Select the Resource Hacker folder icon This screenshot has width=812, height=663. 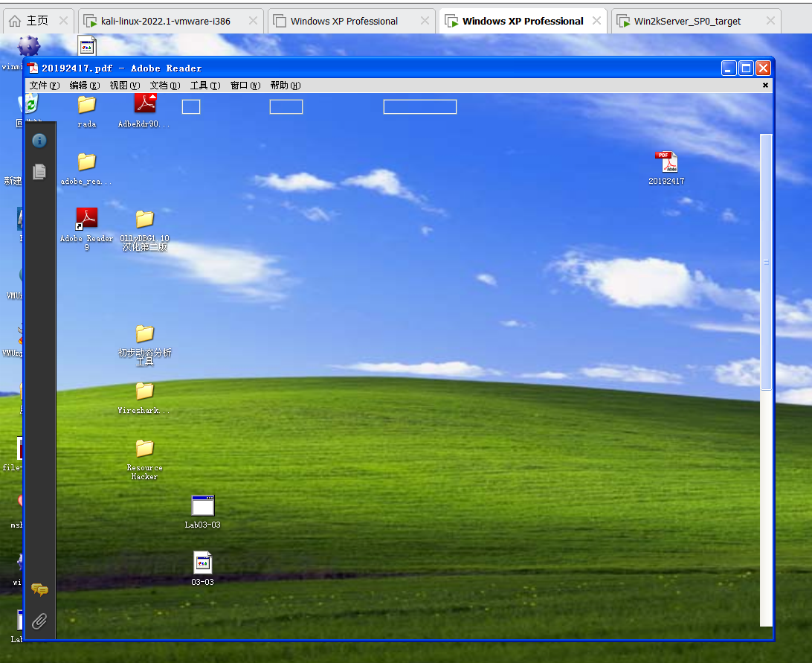coord(144,449)
